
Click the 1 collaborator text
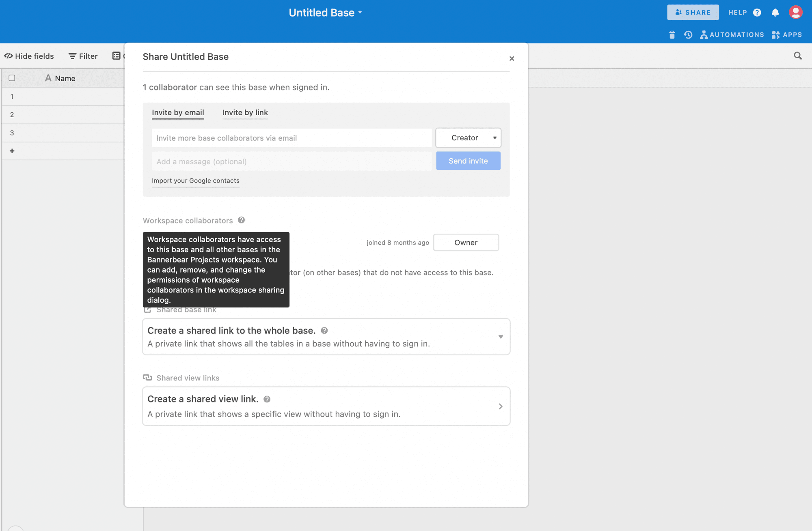[170, 87]
